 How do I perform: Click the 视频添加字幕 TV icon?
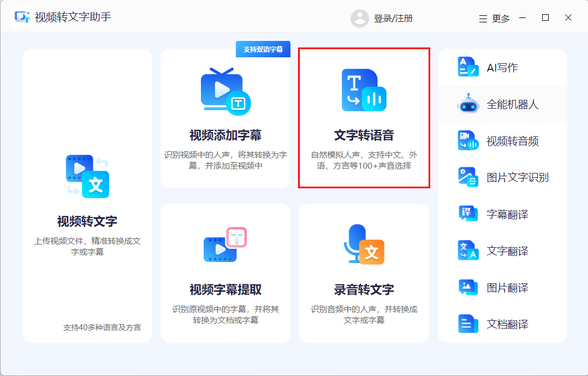coord(225,91)
